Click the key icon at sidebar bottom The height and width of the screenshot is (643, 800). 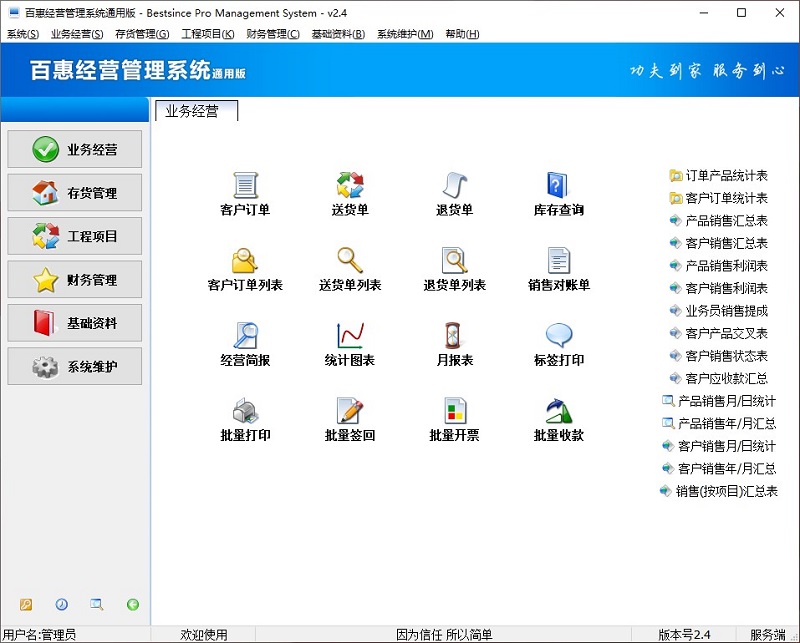coord(26,605)
